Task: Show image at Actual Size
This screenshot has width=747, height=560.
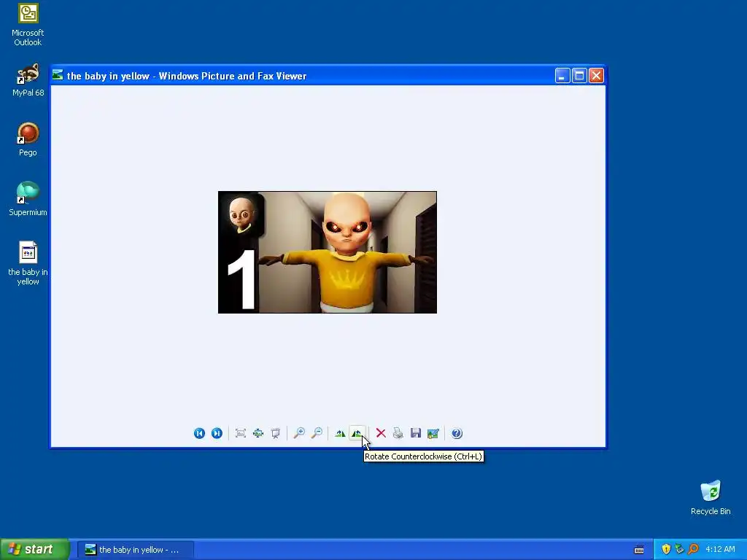Action: point(258,433)
